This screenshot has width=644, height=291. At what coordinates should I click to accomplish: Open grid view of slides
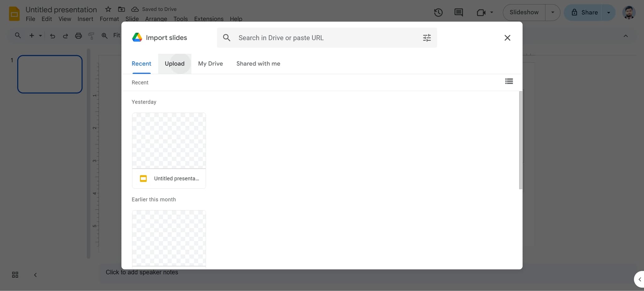[x=15, y=275]
